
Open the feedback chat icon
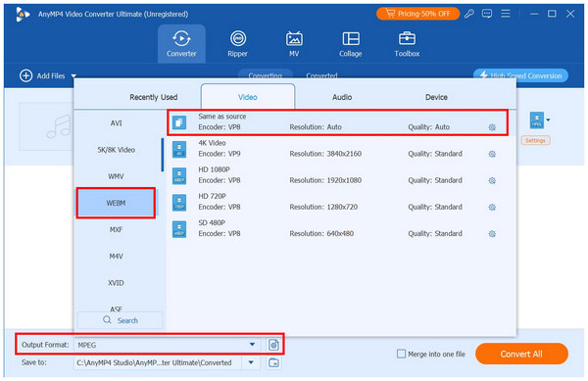point(487,14)
